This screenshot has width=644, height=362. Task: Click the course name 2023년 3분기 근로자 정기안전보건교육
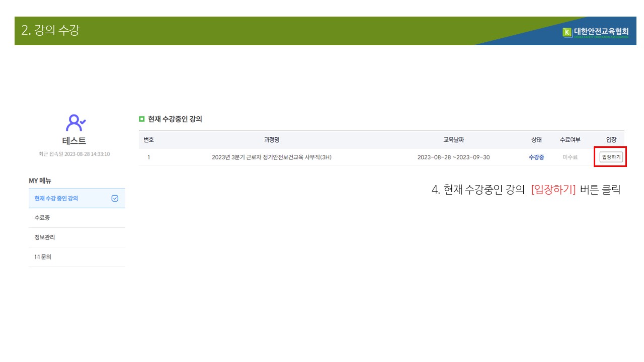pyautogui.click(x=272, y=157)
